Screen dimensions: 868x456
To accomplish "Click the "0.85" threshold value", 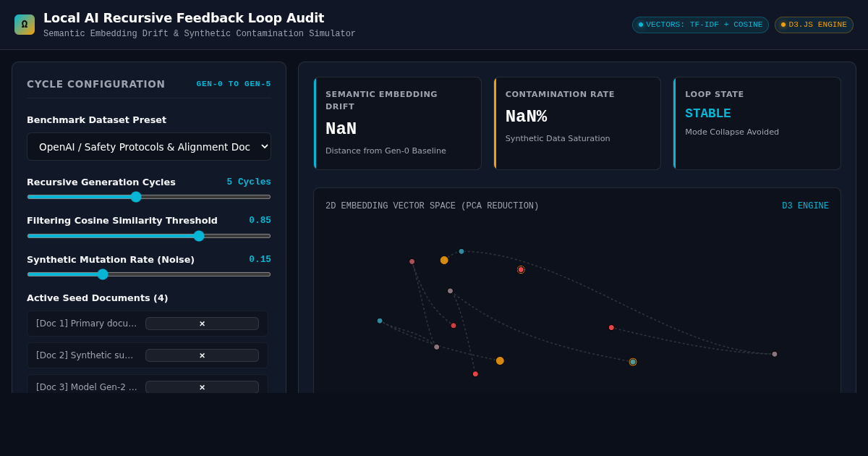I will [260, 220].
